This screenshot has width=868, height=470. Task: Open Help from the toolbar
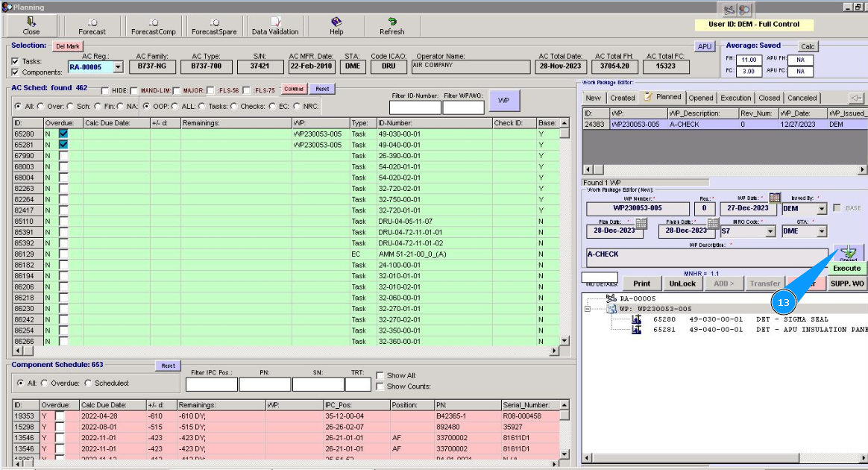click(336, 27)
